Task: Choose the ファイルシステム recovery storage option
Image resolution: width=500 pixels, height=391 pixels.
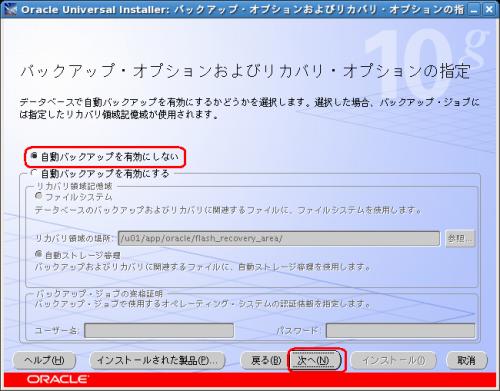Action: pos(39,196)
